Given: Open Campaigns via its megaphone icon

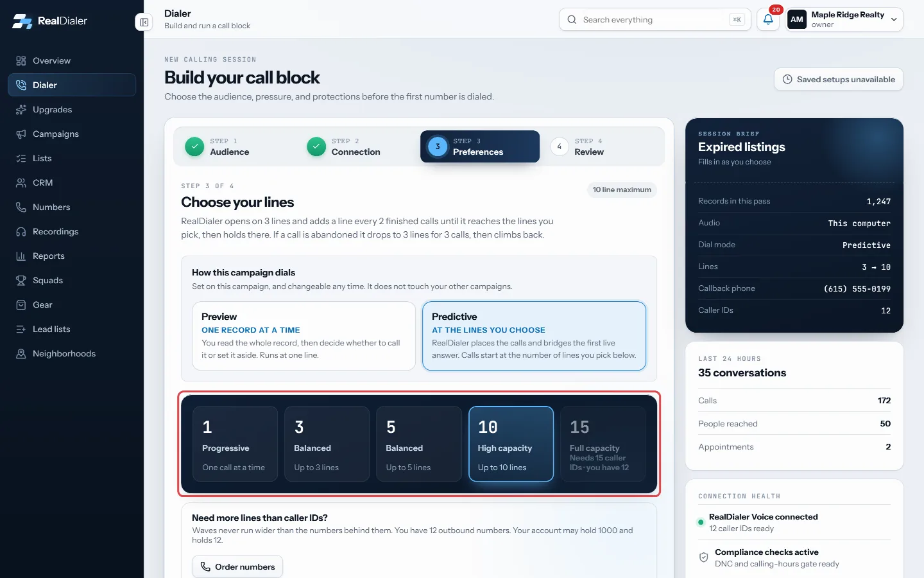Looking at the screenshot, I should [x=21, y=134].
